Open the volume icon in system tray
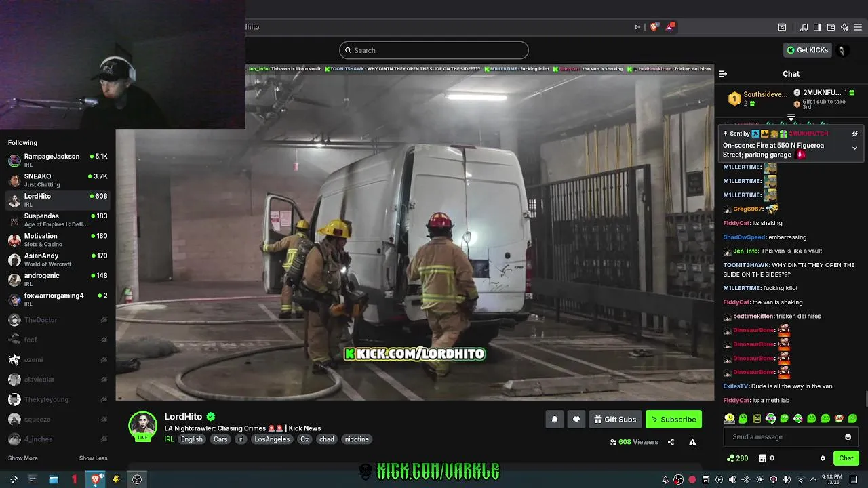The image size is (868, 488). tap(732, 480)
